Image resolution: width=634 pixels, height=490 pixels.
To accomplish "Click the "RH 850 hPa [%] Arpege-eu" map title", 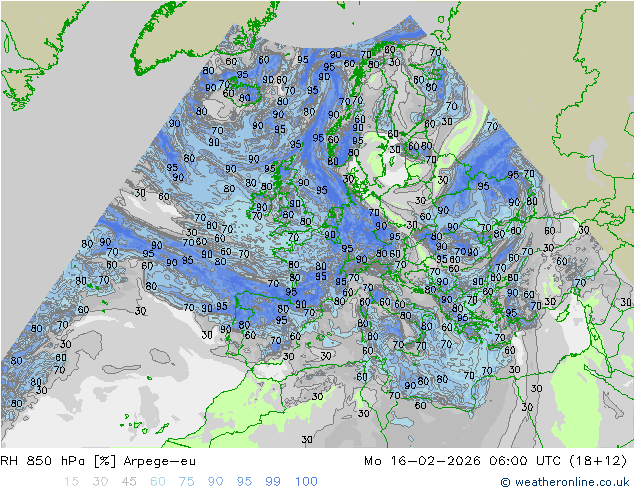I will click(x=98, y=461).
